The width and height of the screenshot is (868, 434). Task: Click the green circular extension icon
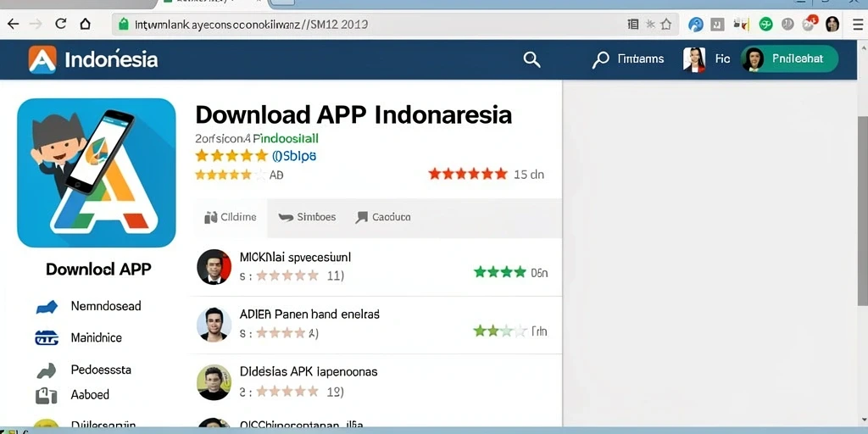(765, 25)
